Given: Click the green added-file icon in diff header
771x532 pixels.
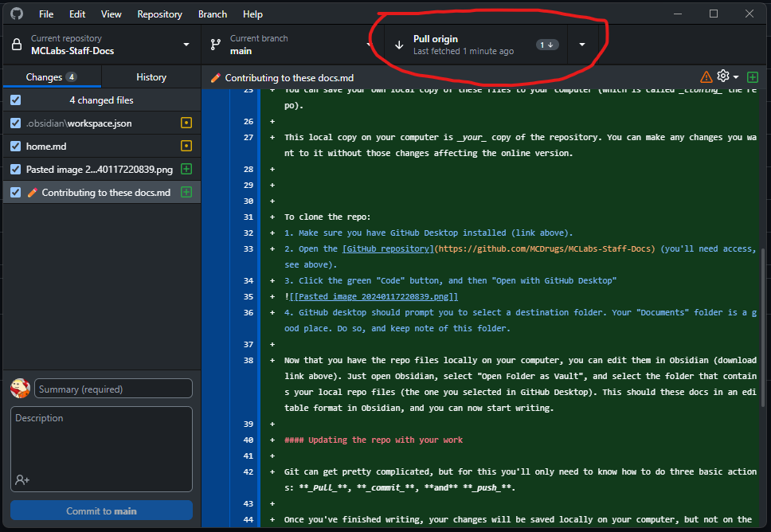Looking at the screenshot, I should point(753,77).
